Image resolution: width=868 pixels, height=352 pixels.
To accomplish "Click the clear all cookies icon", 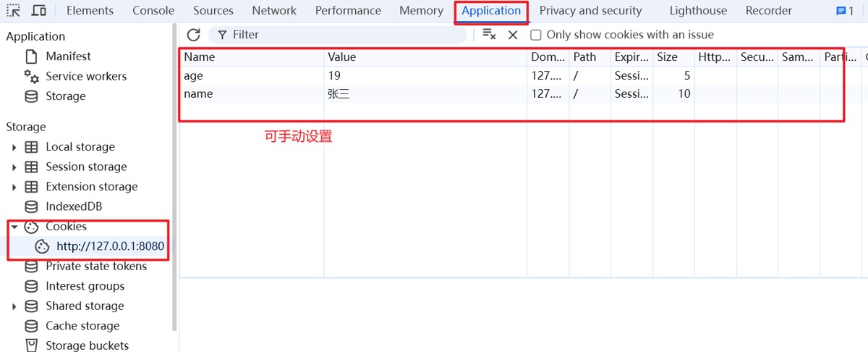I will pos(489,35).
